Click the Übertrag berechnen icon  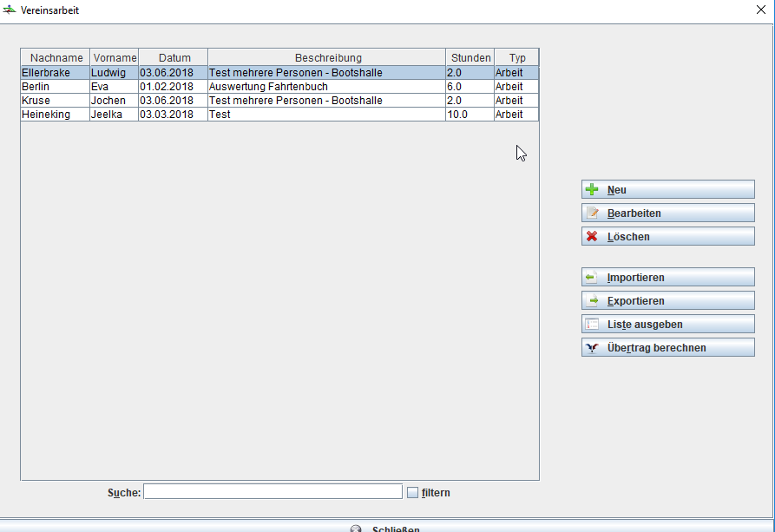coord(592,348)
